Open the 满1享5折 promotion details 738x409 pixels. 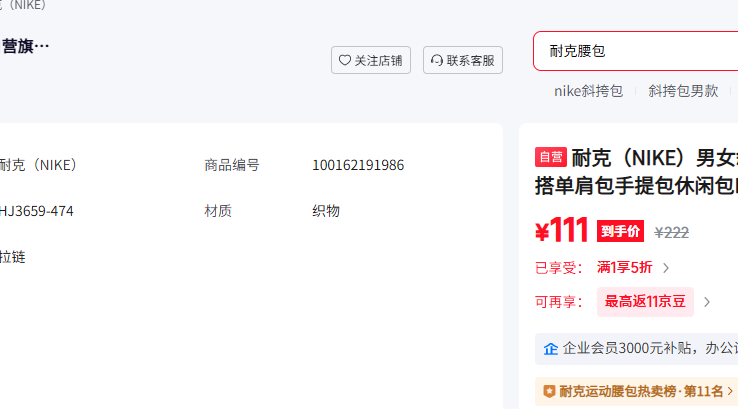tap(624, 267)
